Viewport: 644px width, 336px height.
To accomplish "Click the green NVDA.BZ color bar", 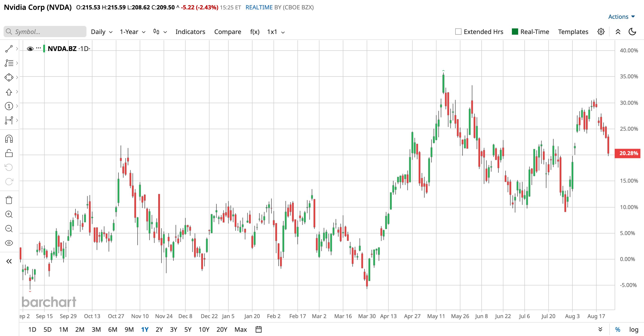I will pos(44,49).
